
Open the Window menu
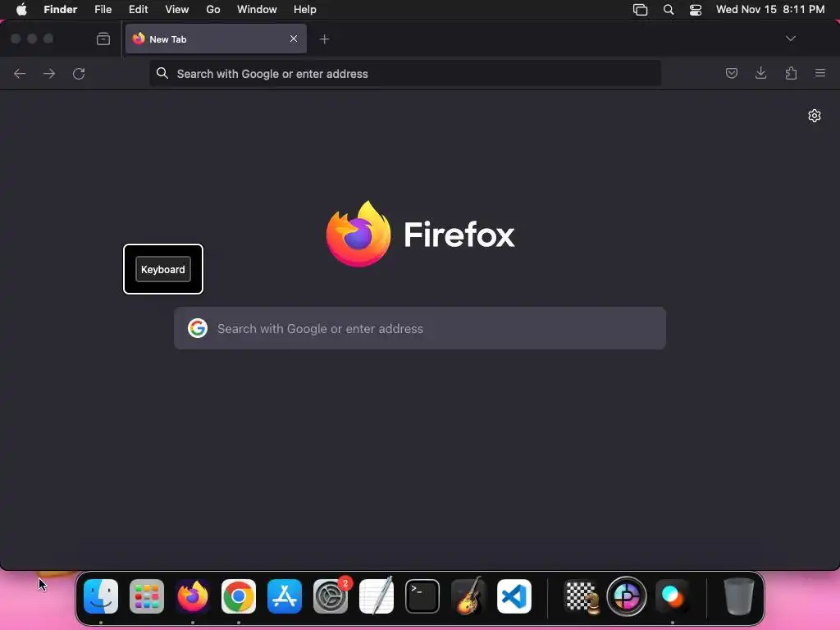coord(257,10)
